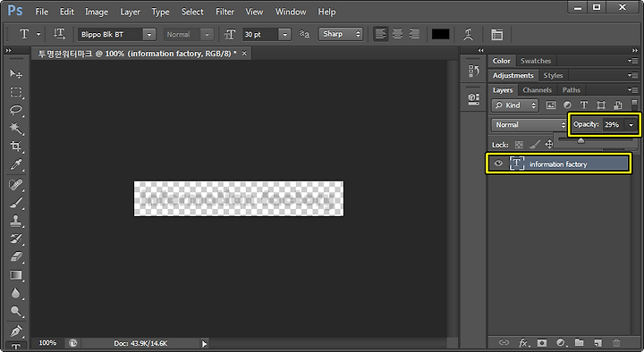
Task: Select the Dodge tool
Action: (16, 311)
